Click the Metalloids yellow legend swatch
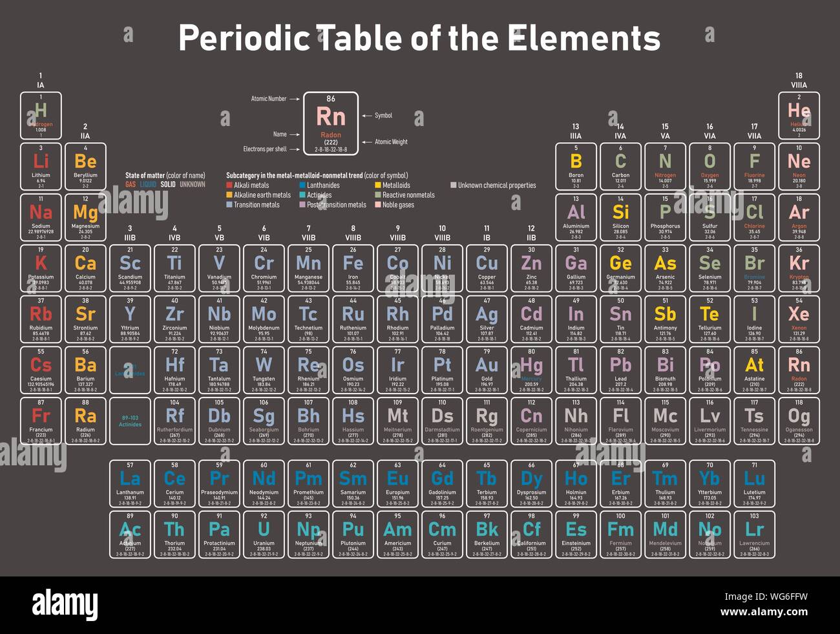 click(x=377, y=185)
